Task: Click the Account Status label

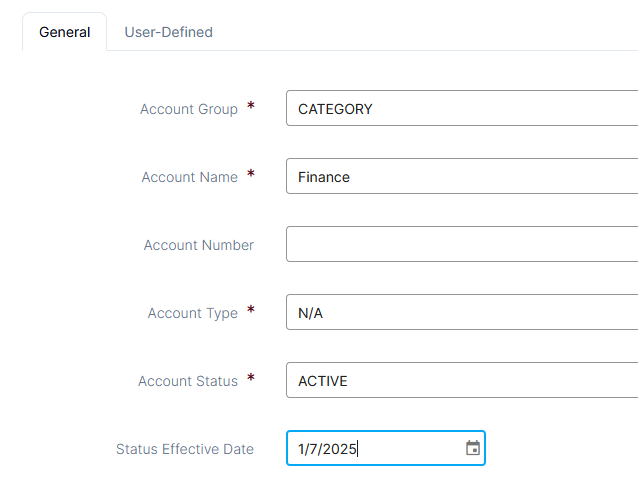Action: pos(188,381)
